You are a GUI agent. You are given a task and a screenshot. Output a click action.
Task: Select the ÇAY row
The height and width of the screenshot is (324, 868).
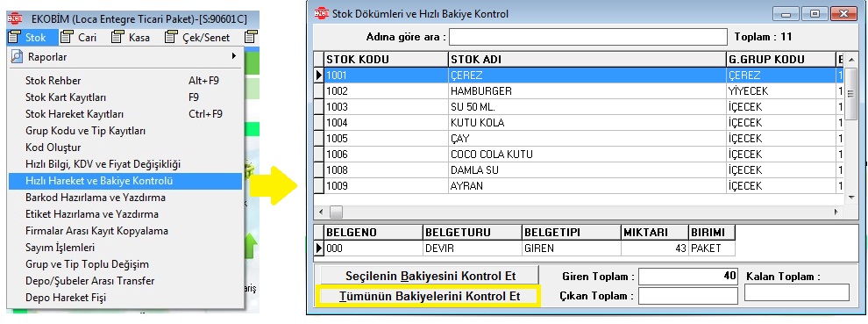pyautogui.click(x=580, y=138)
